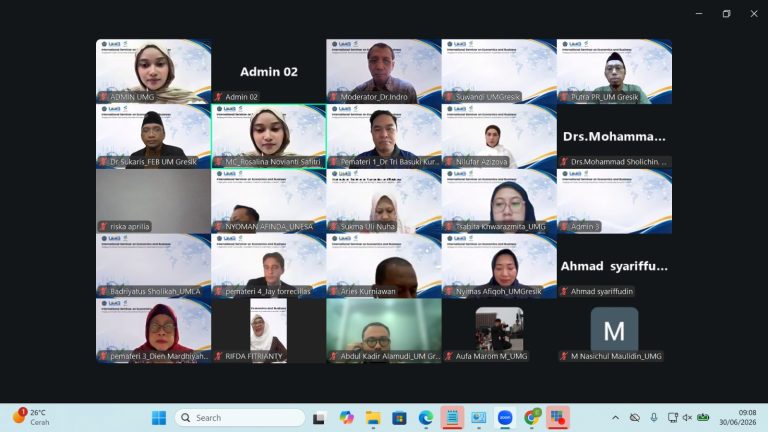Open the clock showing 09:08 and date

[x=738, y=418]
